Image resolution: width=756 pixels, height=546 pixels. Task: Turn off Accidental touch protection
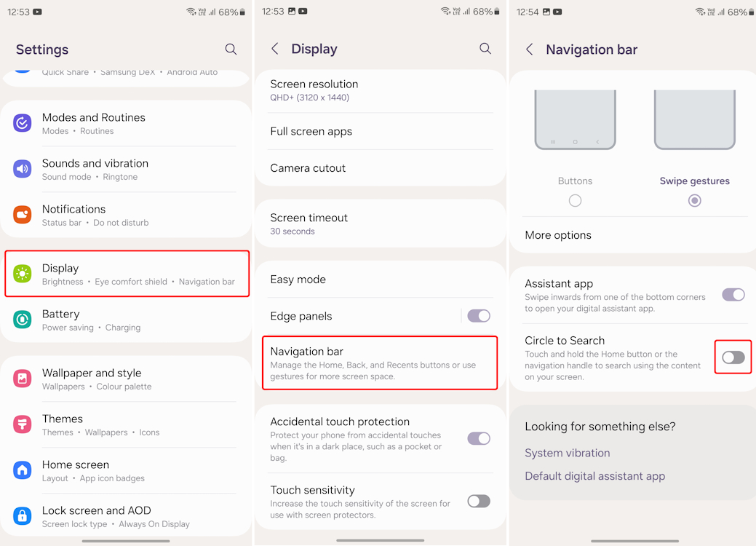click(x=478, y=438)
